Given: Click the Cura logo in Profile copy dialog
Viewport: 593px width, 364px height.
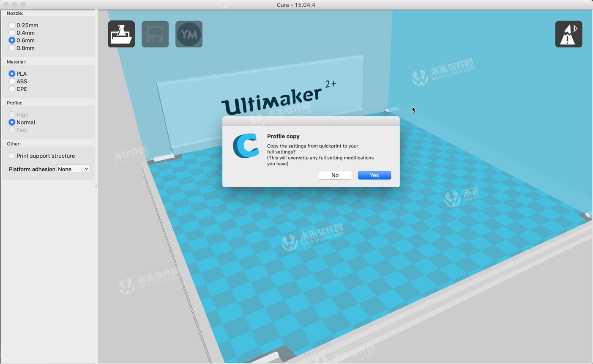Looking at the screenshot, I should tap(246, 145).
